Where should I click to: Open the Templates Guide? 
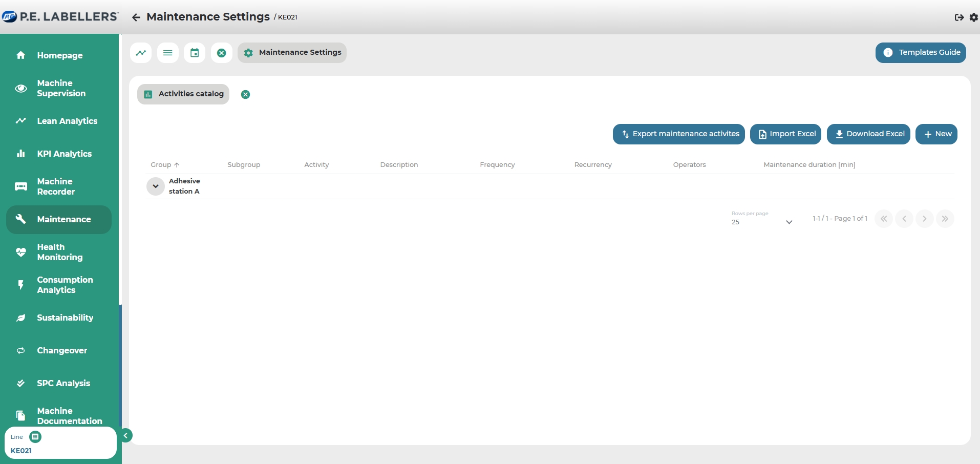[920, 53]
